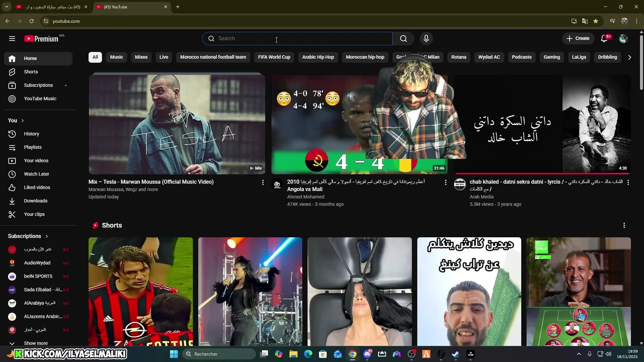Open Chrome media controls icon
This screenshot has width=644, height=362.
coord(612,21)
